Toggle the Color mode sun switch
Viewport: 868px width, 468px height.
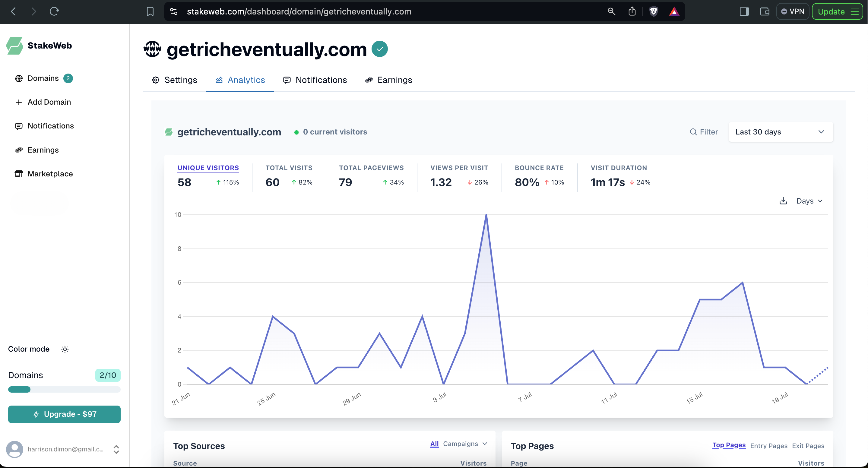[65, 349]
